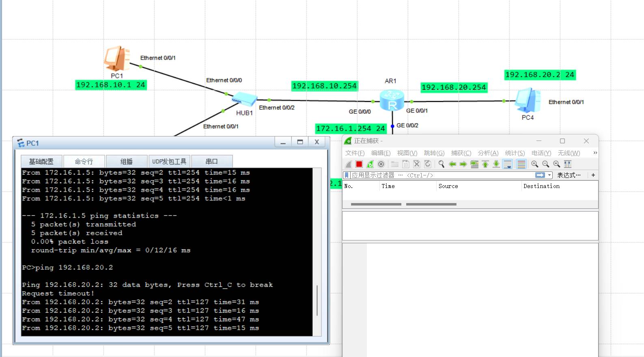Open the 捕获(C) capture menu
The width and height of the screenshot is (644, 357).
(461, 153)
